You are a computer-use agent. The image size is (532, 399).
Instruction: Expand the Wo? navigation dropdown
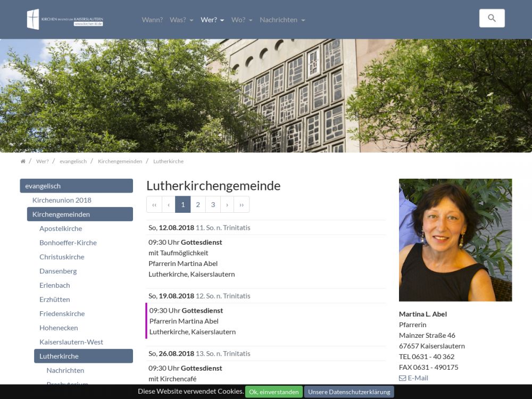[242, 20]
